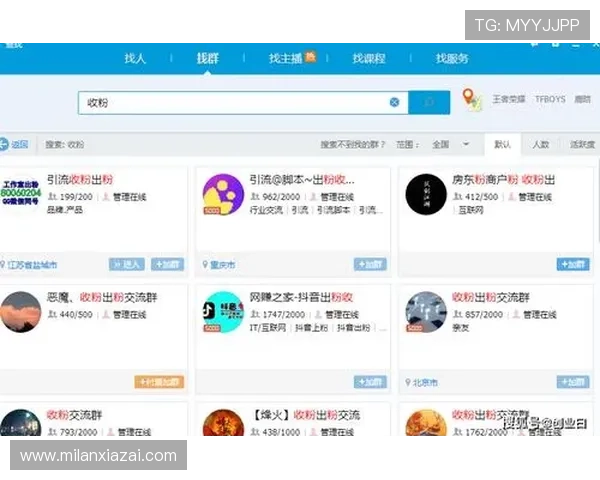Click the orange paid-join button on 恶魔 card
This screenshot has width=600, height=480.
159,382
